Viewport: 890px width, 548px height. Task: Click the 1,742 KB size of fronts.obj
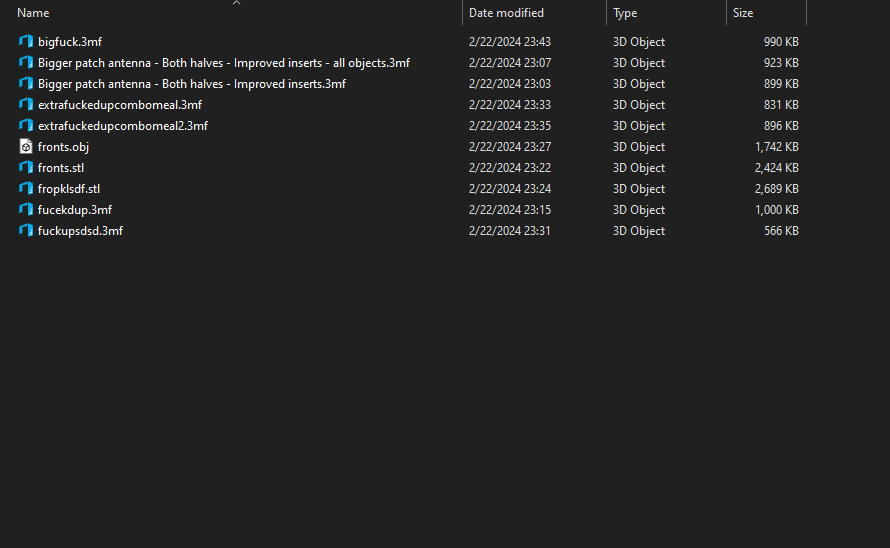point(776,147)
